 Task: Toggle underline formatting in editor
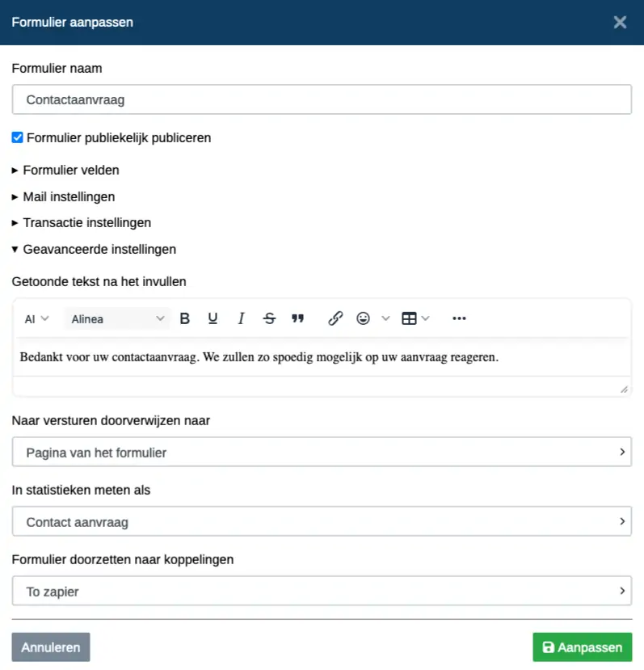click(x=213, y=318)
